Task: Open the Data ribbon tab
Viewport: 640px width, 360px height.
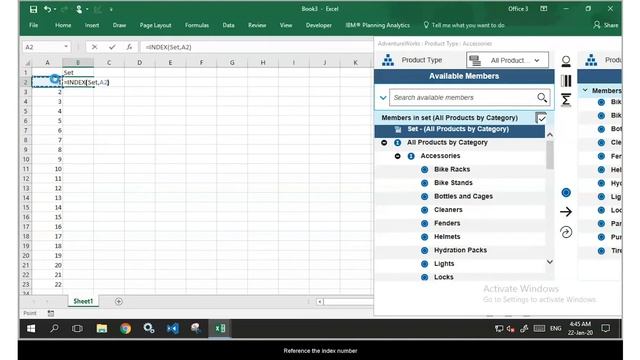Action: coord(229,25)
